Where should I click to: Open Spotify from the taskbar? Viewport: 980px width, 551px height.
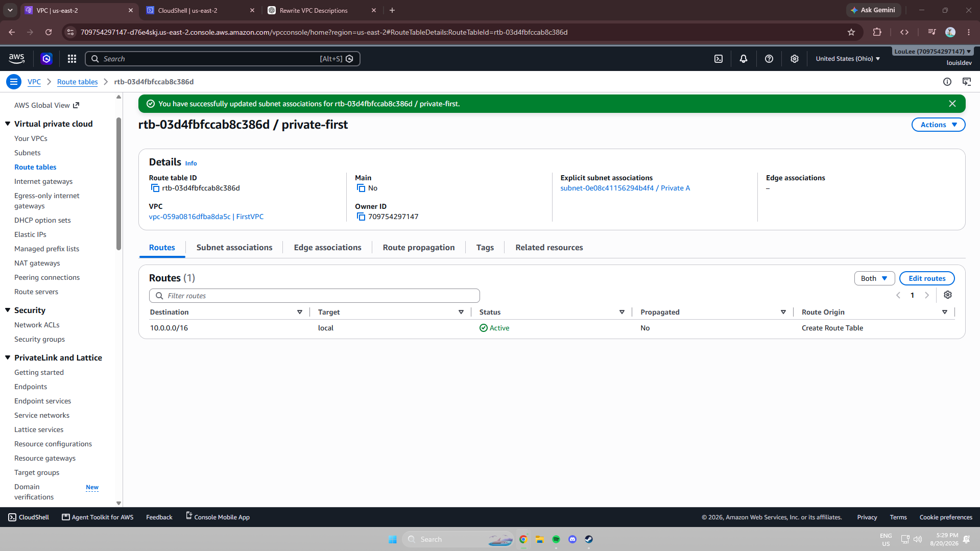(x=556, y=539)
